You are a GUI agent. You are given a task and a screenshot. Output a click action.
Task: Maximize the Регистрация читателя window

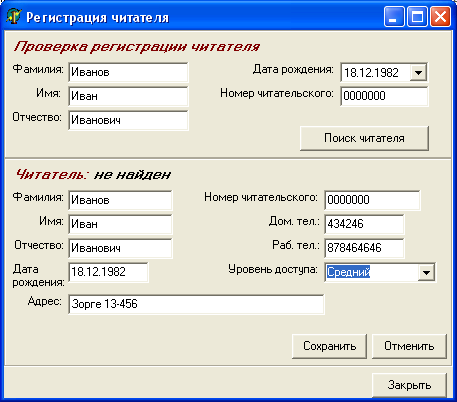417,17
